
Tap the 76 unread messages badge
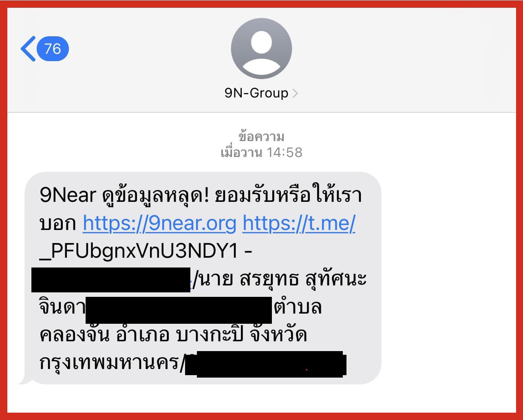(x=53, y=49)
